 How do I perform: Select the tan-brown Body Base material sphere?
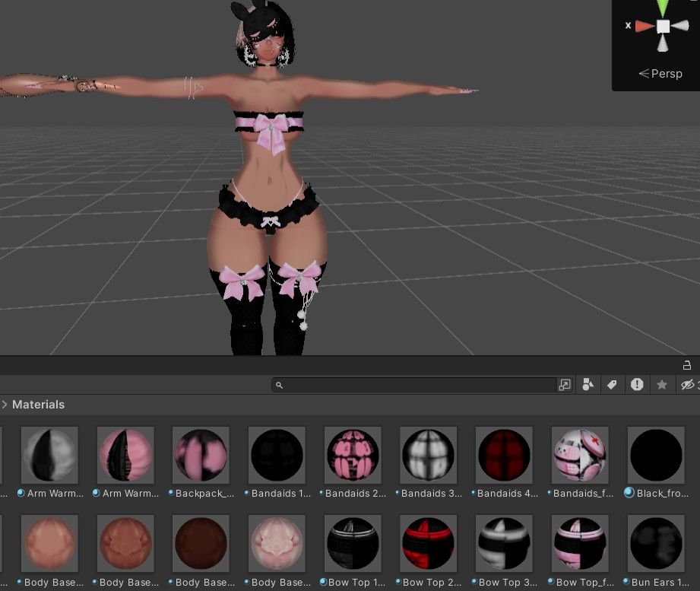point(125,543)
